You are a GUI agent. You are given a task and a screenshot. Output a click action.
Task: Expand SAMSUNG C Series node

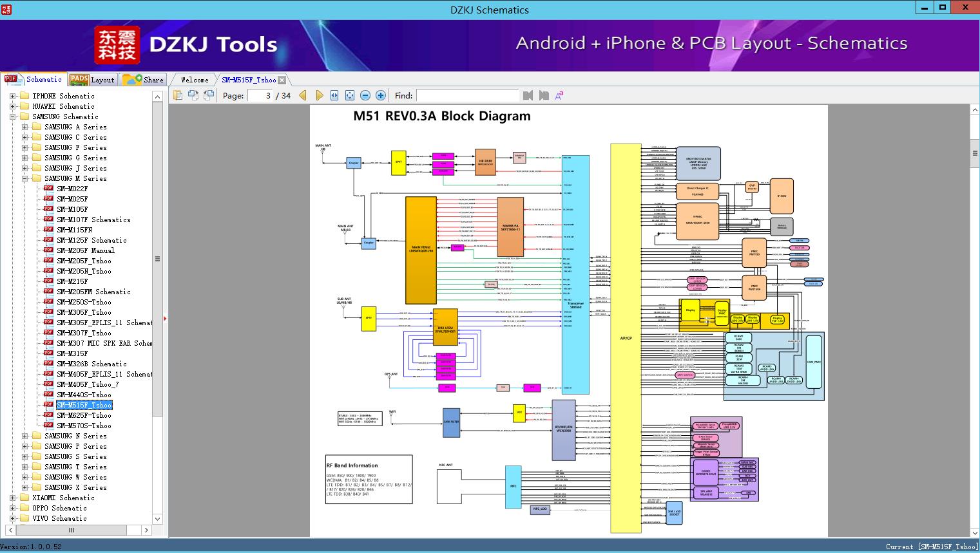(24, 137)
